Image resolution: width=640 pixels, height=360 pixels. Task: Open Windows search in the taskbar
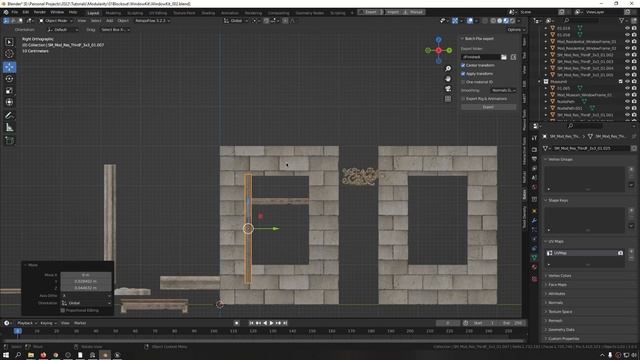18,355
